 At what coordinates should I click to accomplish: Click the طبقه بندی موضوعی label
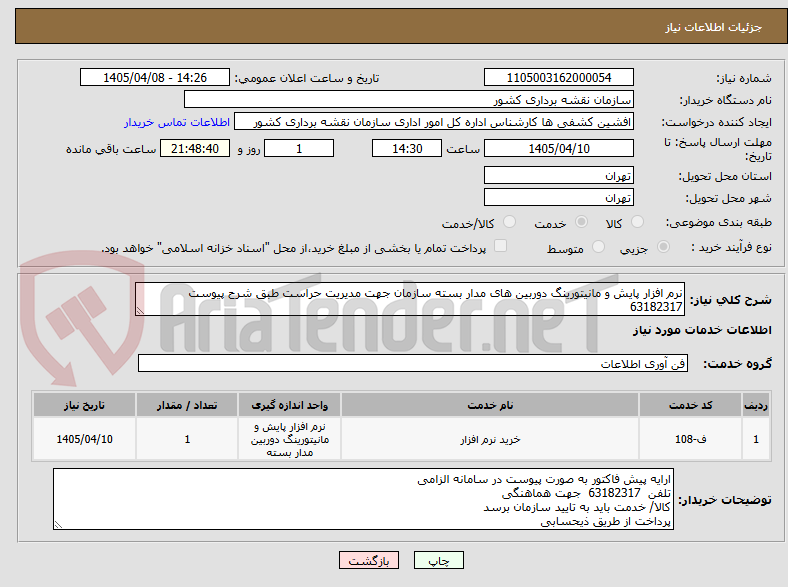719,222
